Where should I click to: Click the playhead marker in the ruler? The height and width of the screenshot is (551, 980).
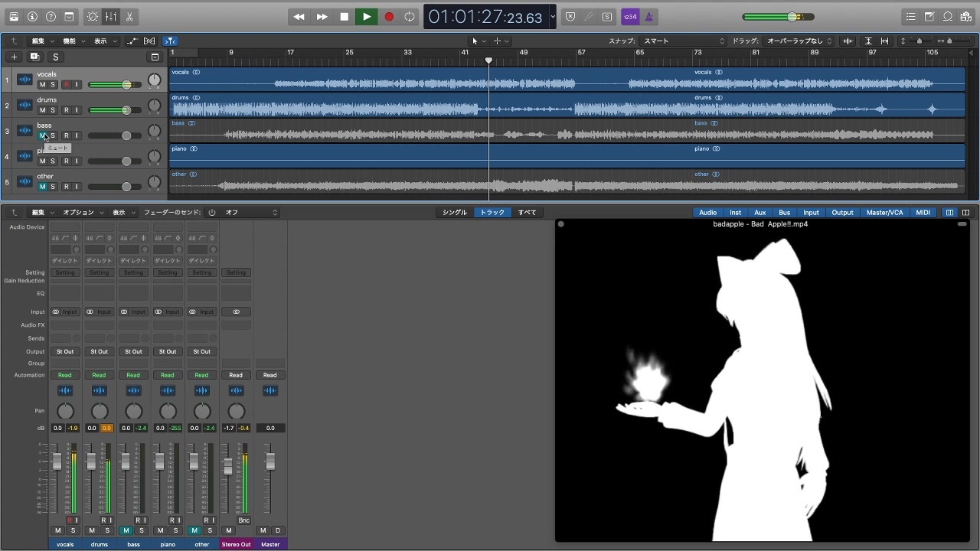pos(488,60)
